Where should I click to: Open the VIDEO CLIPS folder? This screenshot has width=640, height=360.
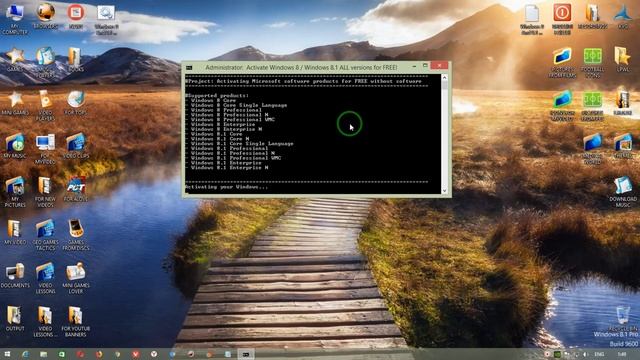tap(76, 146)
